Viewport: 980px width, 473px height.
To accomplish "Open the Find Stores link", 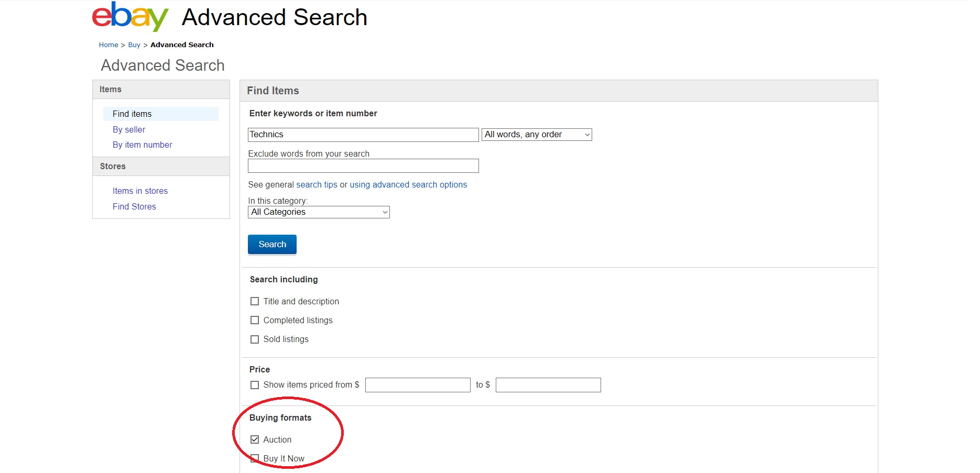I will coord(134,206).
